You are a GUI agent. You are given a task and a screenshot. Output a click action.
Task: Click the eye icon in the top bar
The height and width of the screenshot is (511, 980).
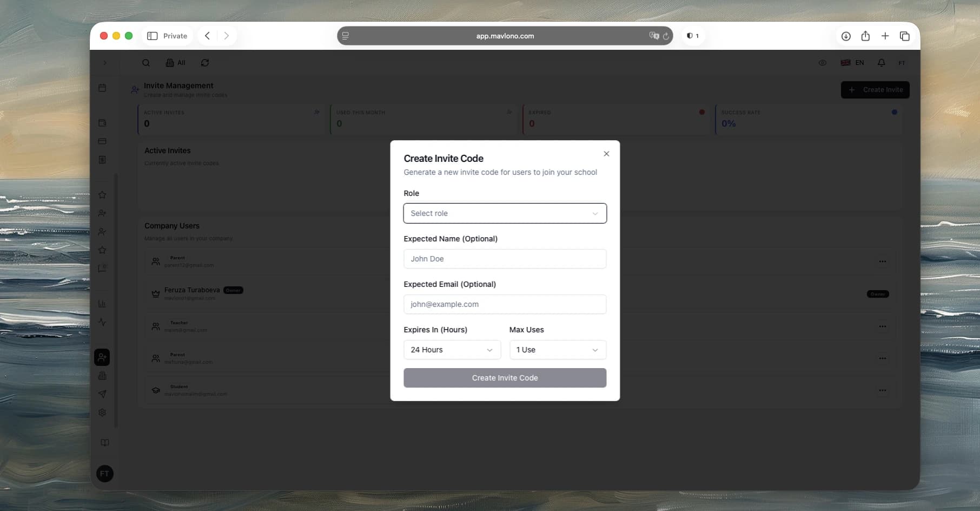point(822,62)
